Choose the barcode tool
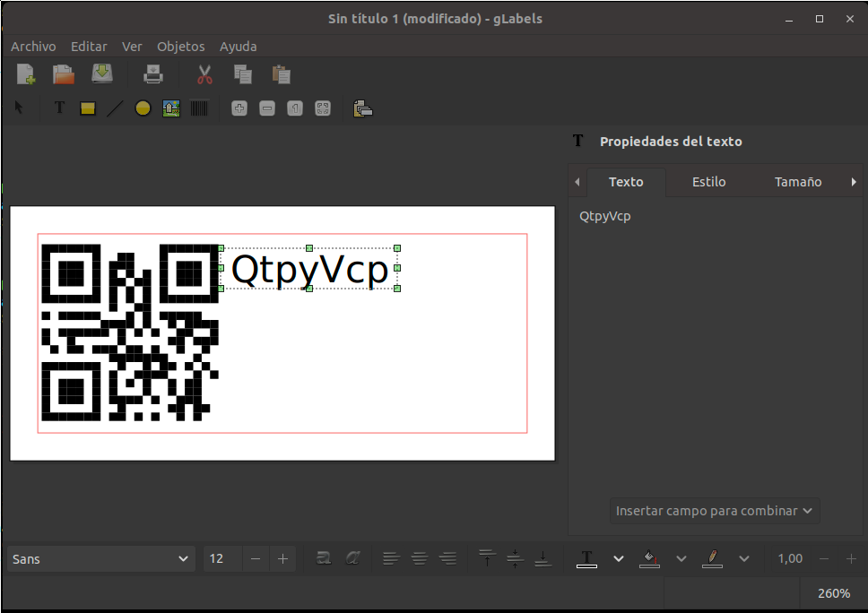The image size is (868, 613). (x=199, y=108)
